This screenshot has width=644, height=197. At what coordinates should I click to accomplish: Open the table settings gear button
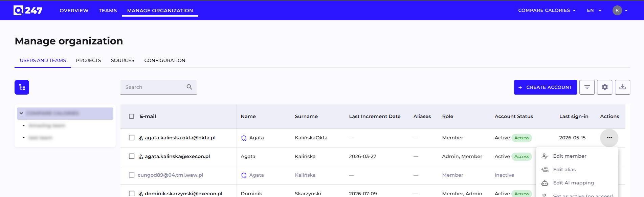[604, 87]
